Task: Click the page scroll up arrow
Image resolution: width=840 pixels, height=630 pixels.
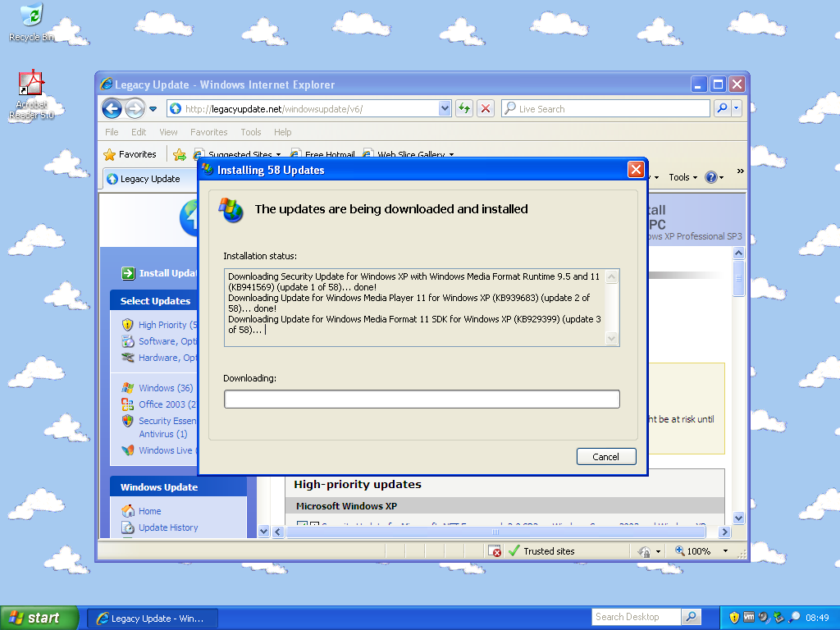Action: (739, 253)
